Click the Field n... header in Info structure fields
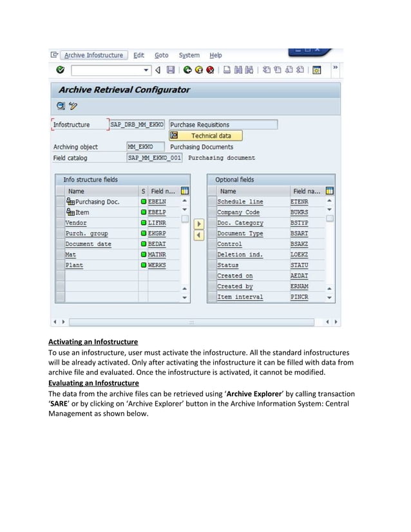Image resolution: width=411 pixels, height=532 pixels. pyautogui.click(x=164, y=191)
